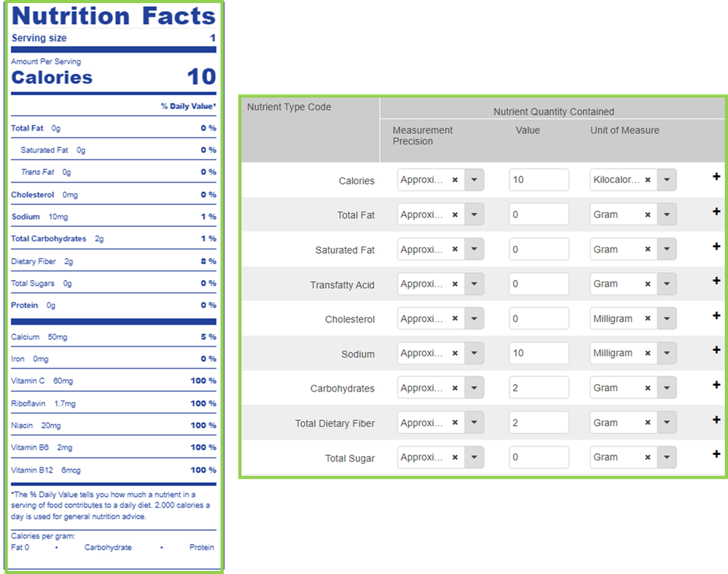Image resolution: width=728 pixels, height=574 pixels.
Task: Add a row after the Carbohydrates nutrient
Action: coord(716,385)
